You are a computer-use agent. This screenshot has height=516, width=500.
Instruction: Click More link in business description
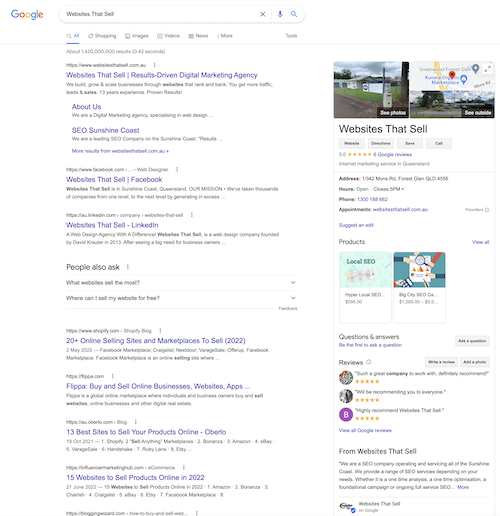[463, 487]
